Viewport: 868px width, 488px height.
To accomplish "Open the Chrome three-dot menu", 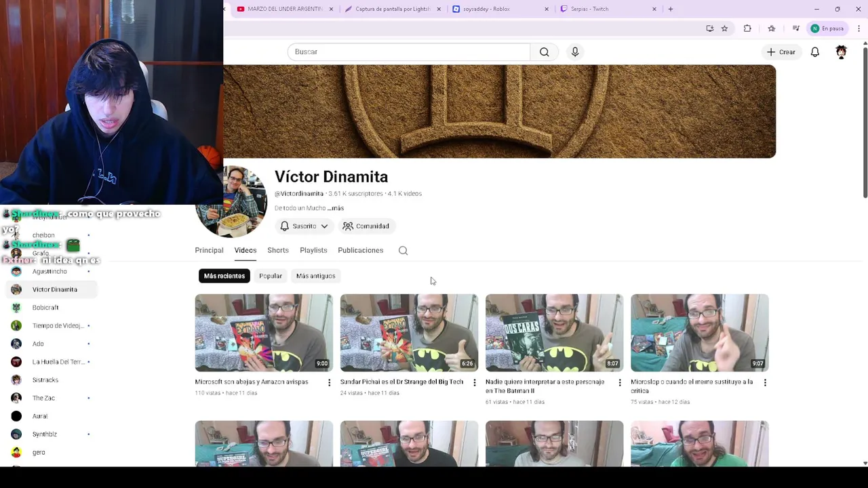I will pyautogui.click(x=859, y=28).
